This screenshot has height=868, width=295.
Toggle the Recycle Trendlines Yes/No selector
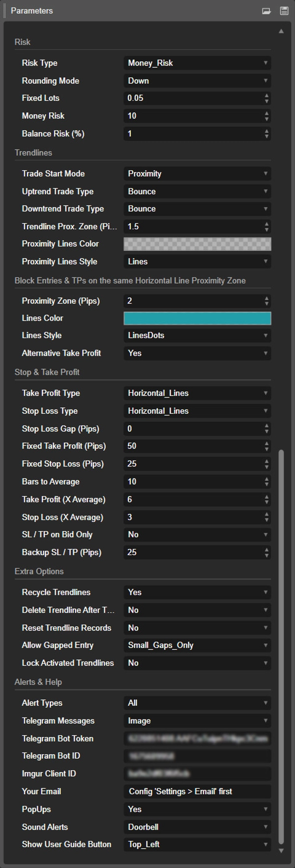tap(197, 593)
